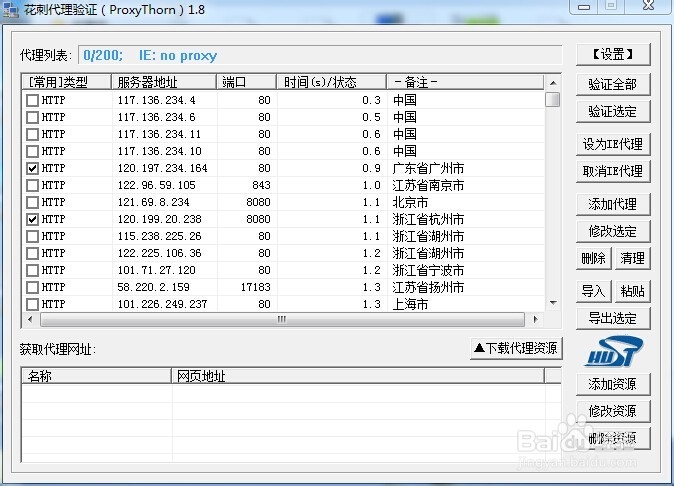
Task: Click the 导入 import button
Action: [x=593, y=291]
